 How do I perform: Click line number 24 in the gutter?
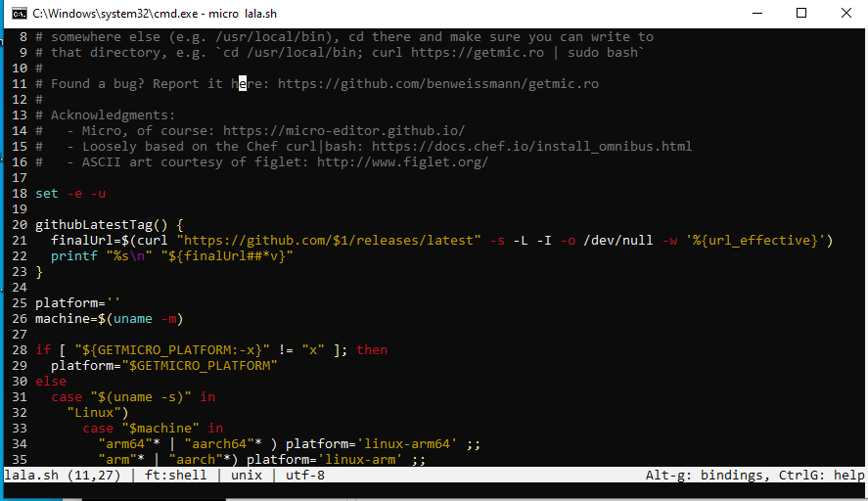20,288
